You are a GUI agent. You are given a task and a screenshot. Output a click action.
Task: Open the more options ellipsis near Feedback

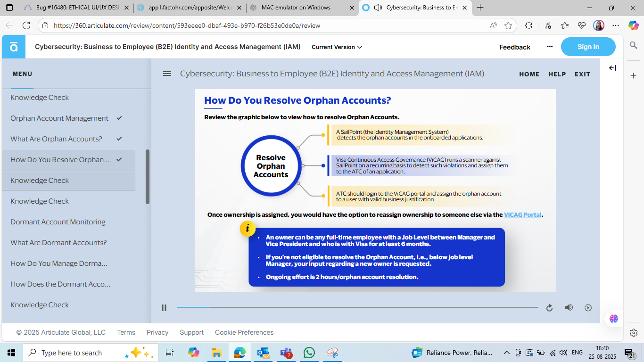tap(550, 47)
